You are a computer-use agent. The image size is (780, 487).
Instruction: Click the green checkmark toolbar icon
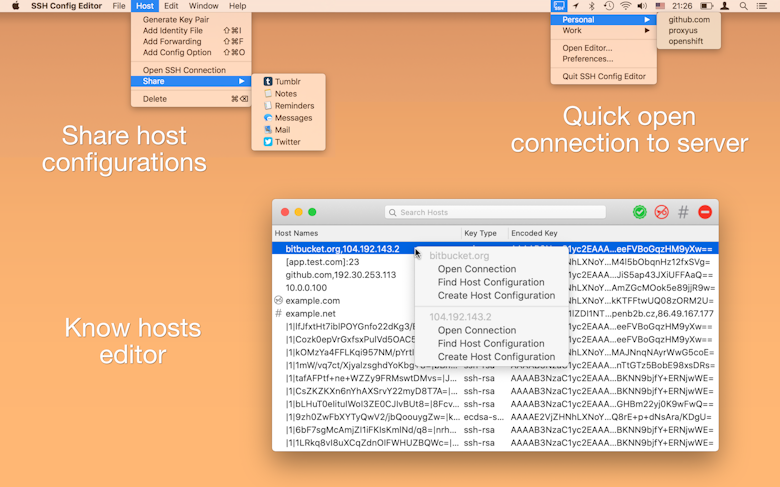pyautogui.click(x=640, y=212)
